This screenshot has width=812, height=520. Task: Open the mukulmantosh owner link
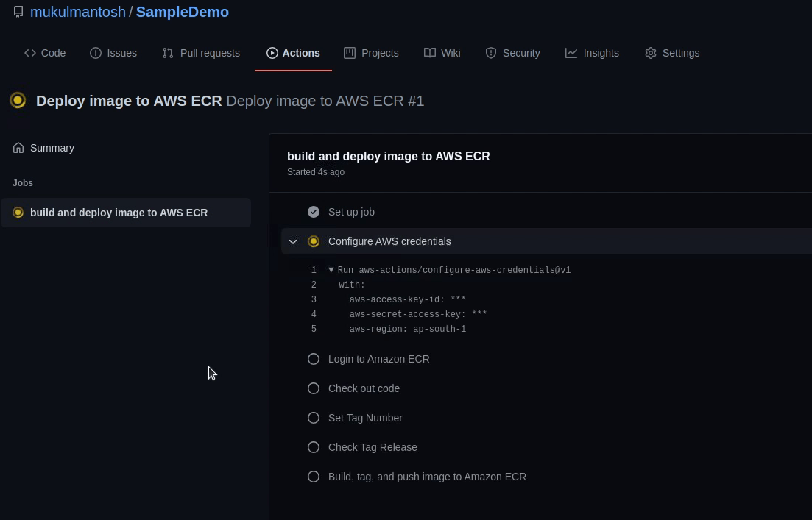78,12
